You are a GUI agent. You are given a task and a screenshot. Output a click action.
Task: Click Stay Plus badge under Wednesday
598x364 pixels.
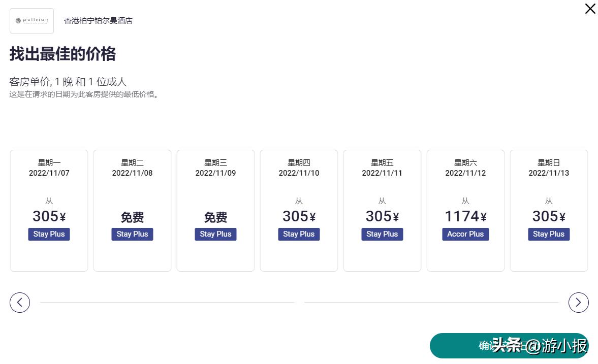point(215,234)
